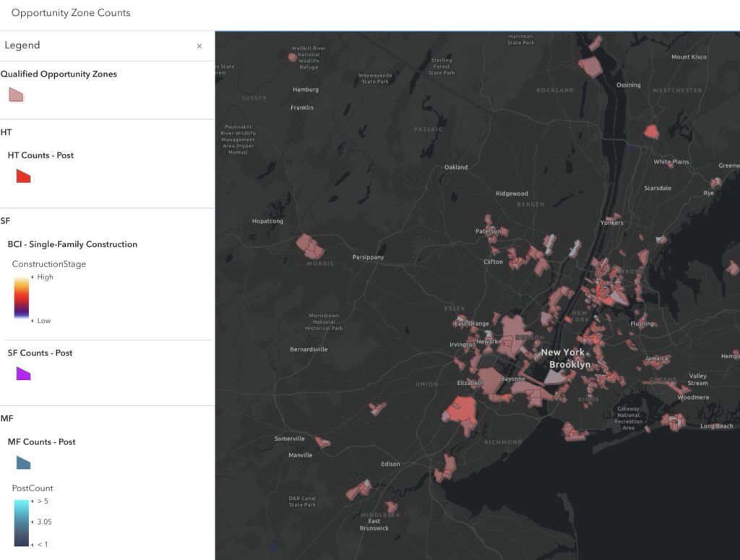The width and height of the screenshot is (740, 560).
Task: Click the Edison map label
Action: coord(390,464)
